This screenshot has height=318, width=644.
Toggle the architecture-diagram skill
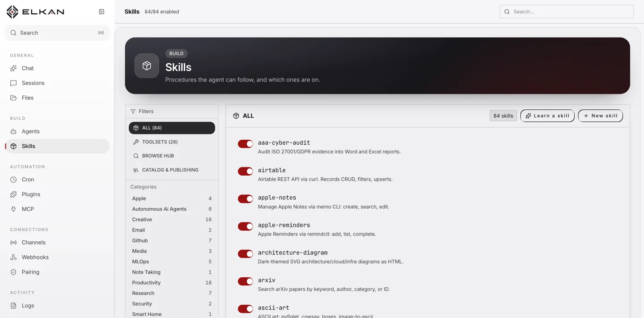(x=245, y=254)
